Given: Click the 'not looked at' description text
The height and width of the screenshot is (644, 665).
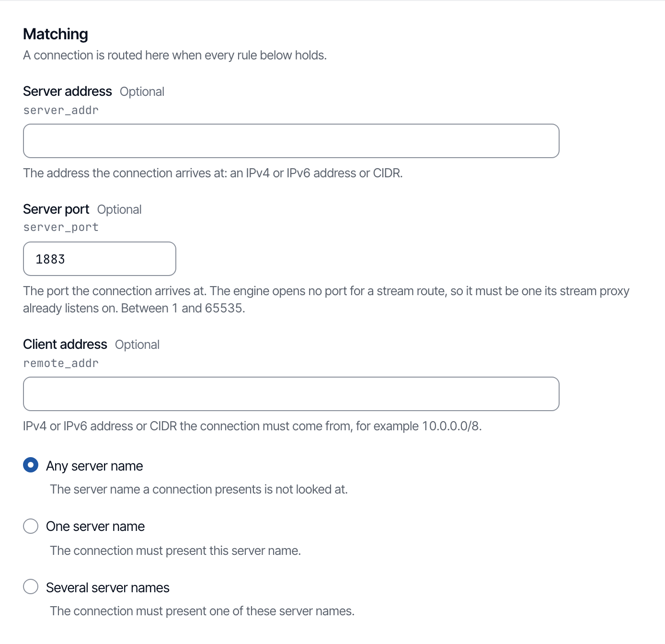Looking at the screenshot, I should tap(199, 489).
